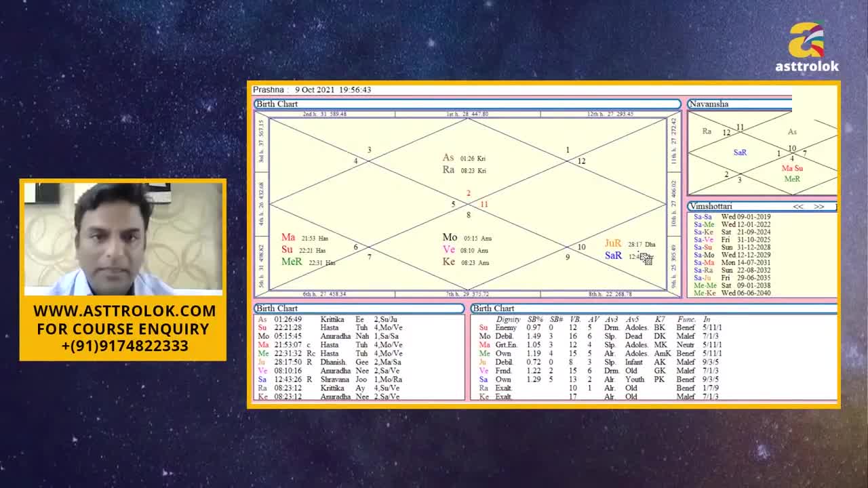Click Mo 05:15 Anu in the main chart
Image resolution: width=868 pixels, height=488 pixels.
click(x=467, y=237)
